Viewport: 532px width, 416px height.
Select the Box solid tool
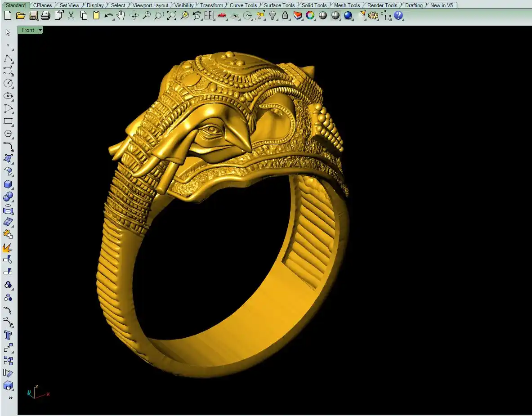[8, 184]
